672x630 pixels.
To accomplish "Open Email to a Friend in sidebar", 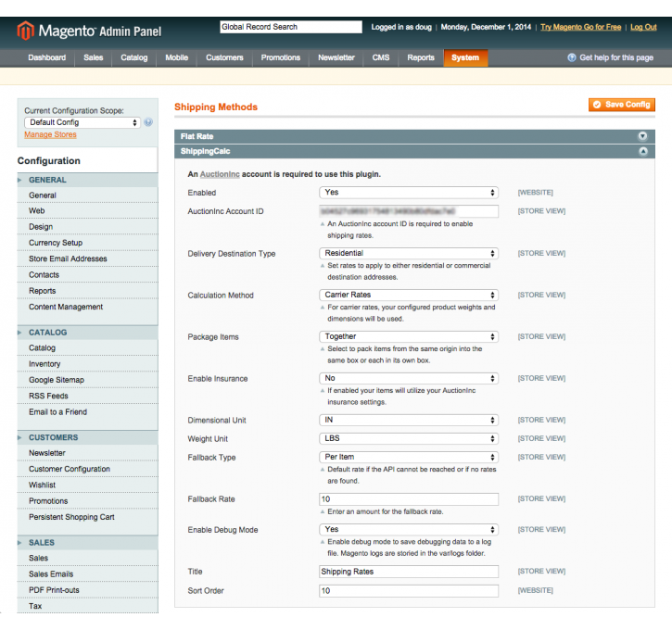I will click(x=87, y=411).
